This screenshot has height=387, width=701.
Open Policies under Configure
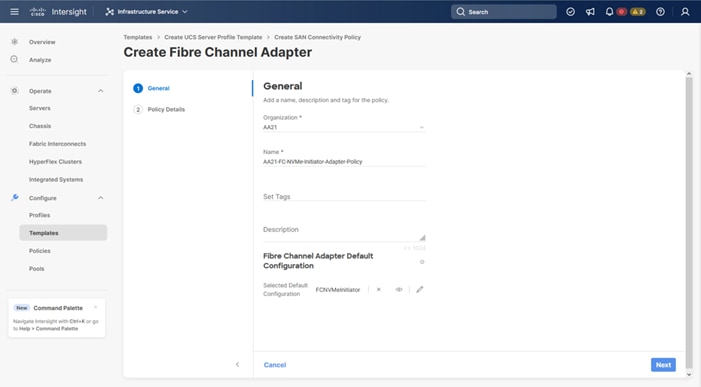pyautogui.click(x=39, y=251)
